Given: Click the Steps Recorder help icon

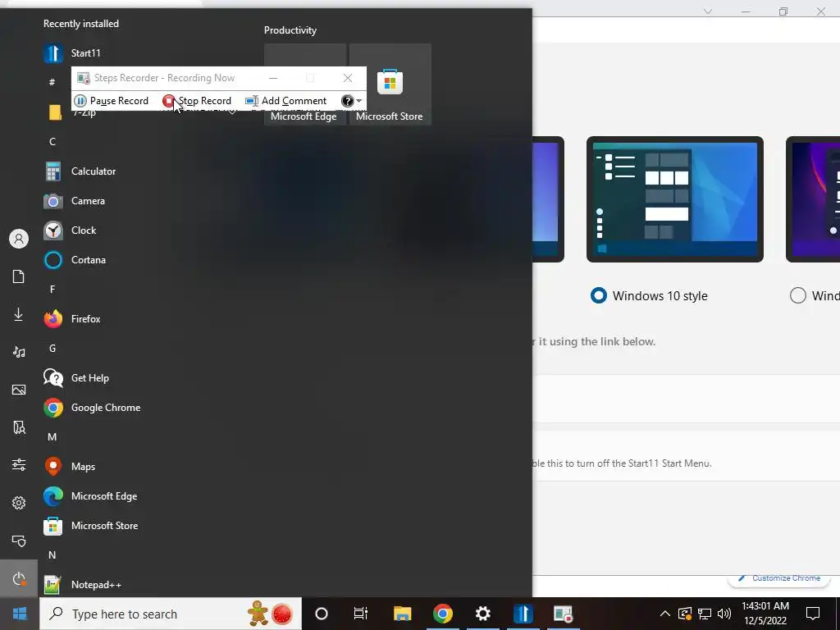Looking at the screenshot, I should pyautogui.click(x=347, y=101).
